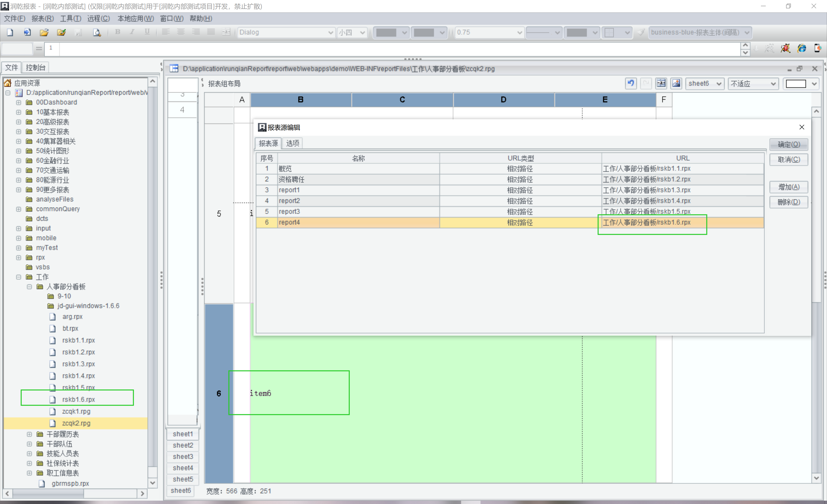Open the 报表(R) menu

pyautogui.click(x=42, y=18)
